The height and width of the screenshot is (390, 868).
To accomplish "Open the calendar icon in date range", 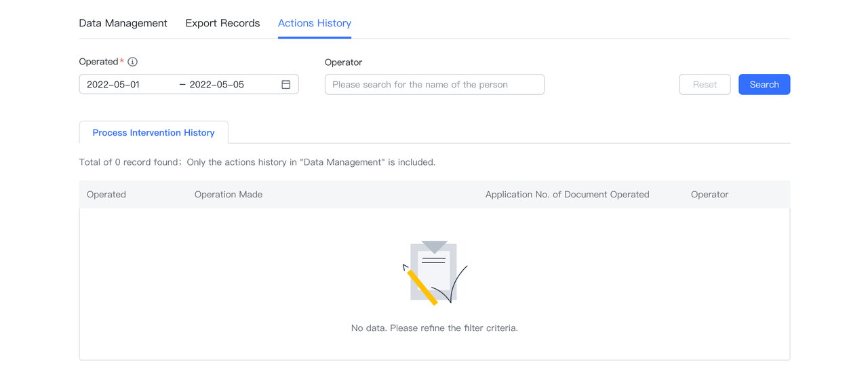I will click(285, 85).
